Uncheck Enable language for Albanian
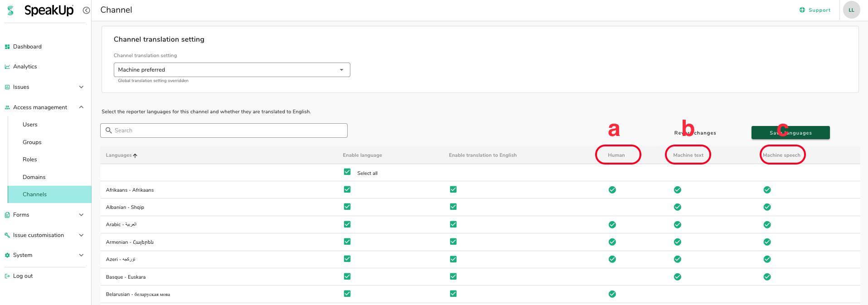Image resolution: width=868 pixels, height=305 pixels. click(347, 207)
